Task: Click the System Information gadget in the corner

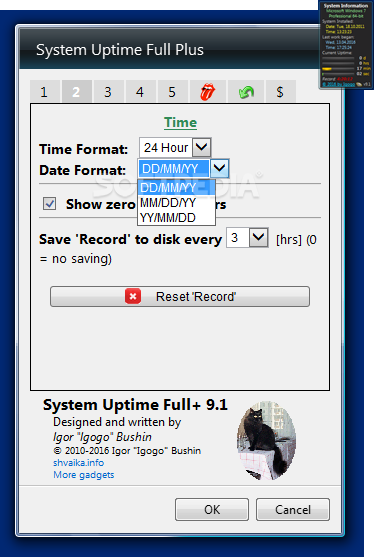Action: (x=346, y=44)
